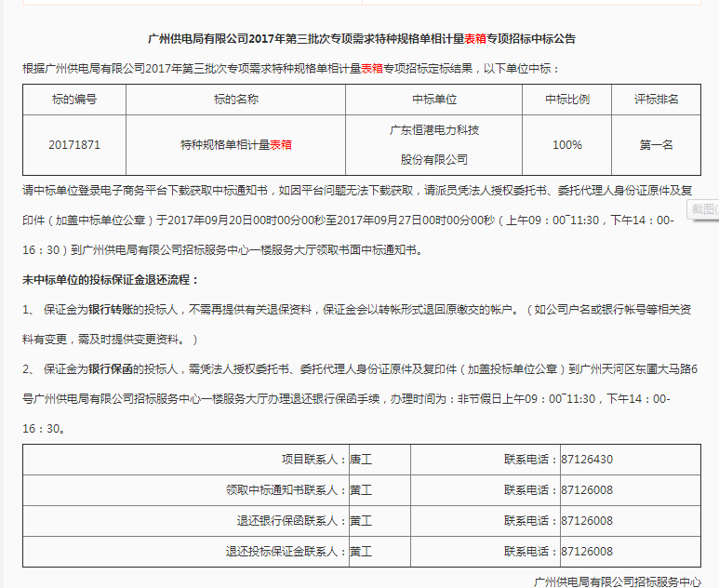This screenshot has width=719, height=588.
Task: Click bid number 20171871 cell
Action: pos(73,145)
